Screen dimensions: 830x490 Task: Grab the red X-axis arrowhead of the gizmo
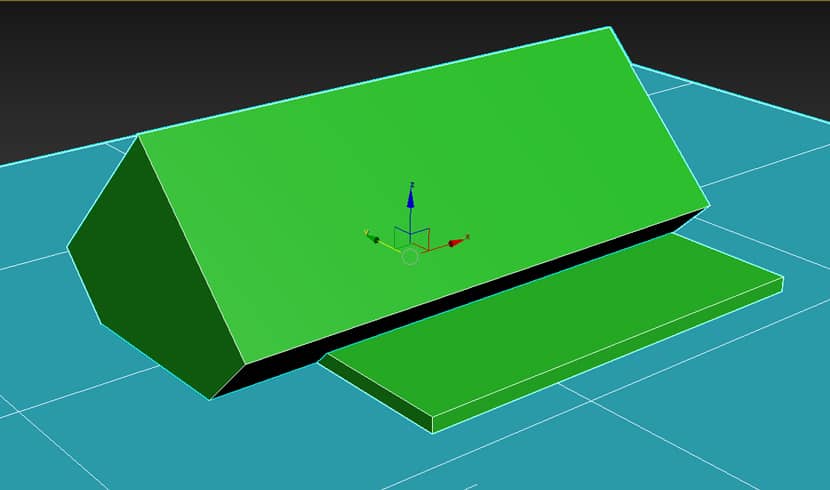(x=457, y=242)
